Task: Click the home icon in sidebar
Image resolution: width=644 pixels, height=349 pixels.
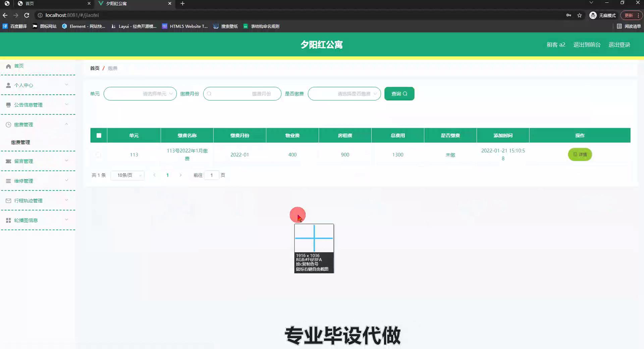Action: (8, 66)
